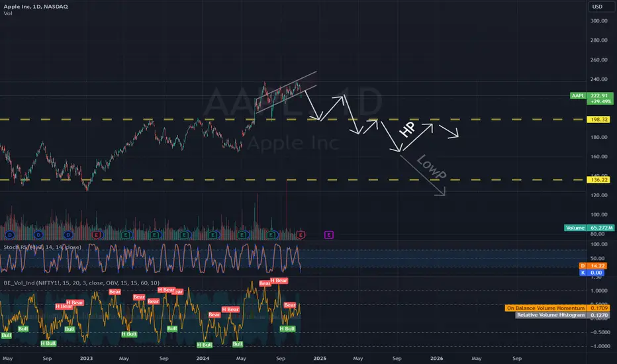The height and width of the screenshot is (364, 617).
Task: Click the H Bull label near September 2024
Action: coord(287,328)
